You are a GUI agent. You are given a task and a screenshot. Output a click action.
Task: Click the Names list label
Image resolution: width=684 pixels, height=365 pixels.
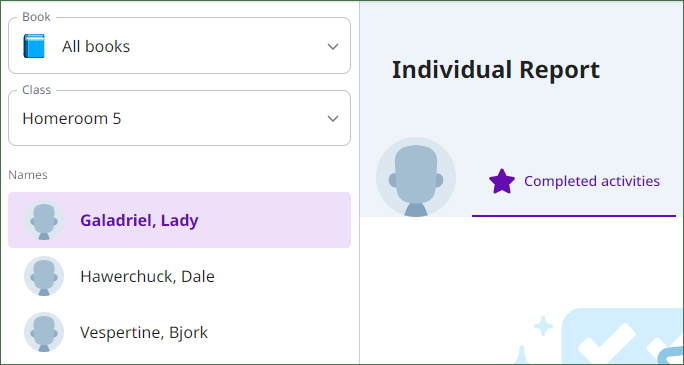28,175
